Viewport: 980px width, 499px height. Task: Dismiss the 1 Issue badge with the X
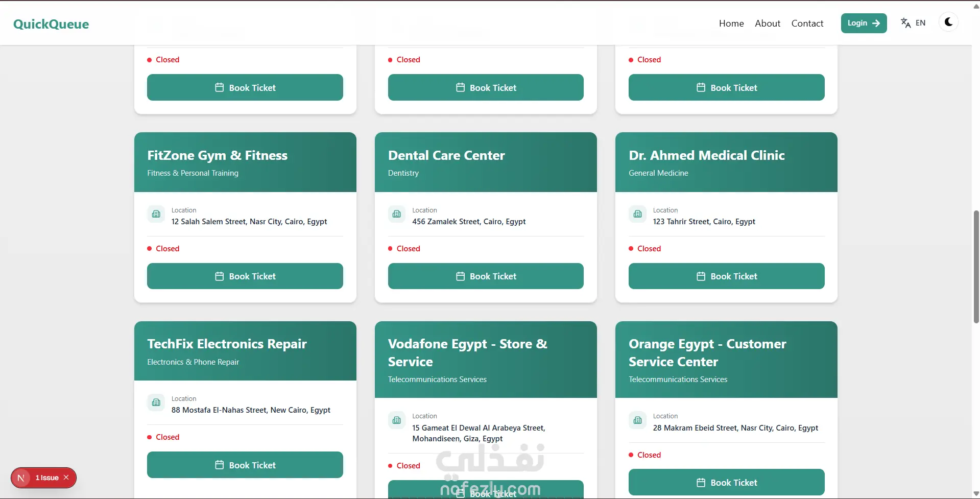click(x=66, y=478)
